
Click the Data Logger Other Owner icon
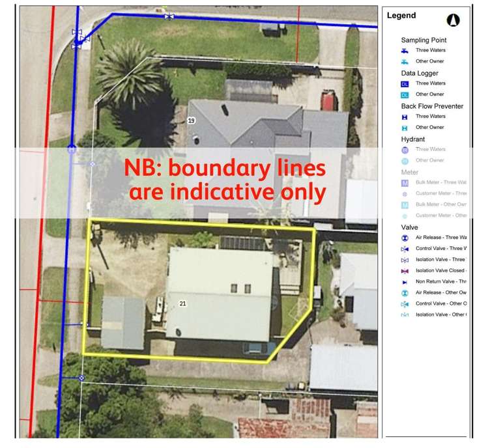[405, 95]
